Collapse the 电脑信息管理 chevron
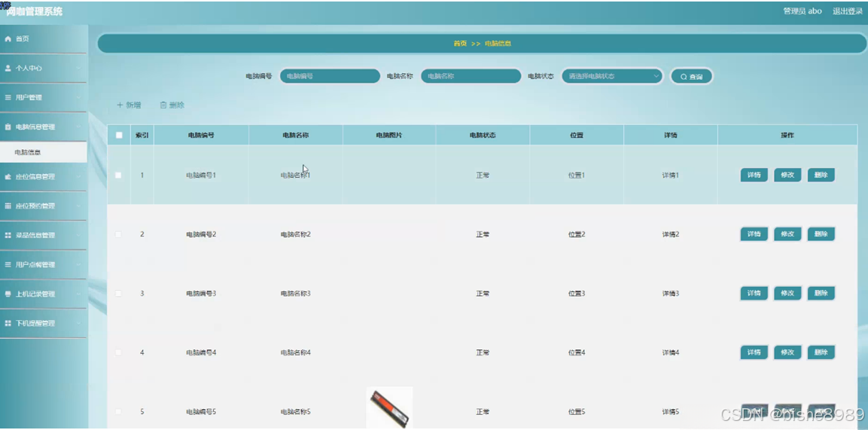 coord(78,127)
